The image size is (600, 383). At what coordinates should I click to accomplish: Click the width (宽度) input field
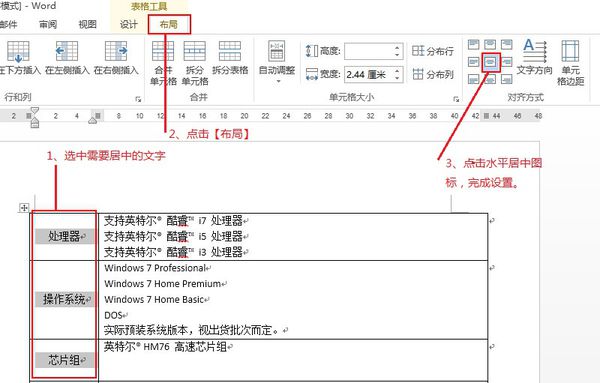(x=369, y=74)
